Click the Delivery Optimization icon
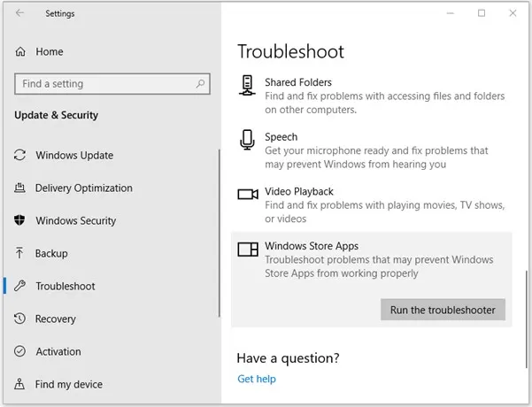 click(x=19, y=188)
